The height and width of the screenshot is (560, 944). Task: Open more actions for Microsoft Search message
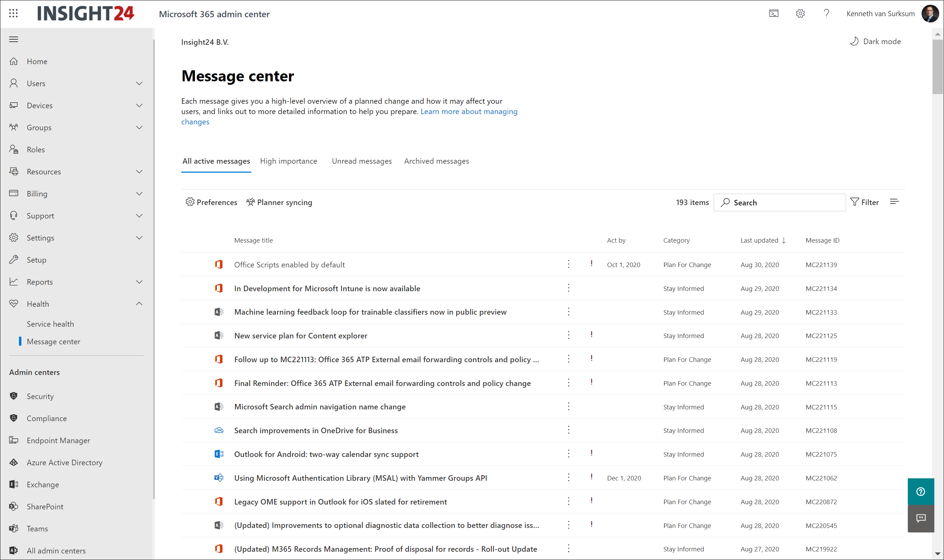pyautogui.click(x=569, y=406)
